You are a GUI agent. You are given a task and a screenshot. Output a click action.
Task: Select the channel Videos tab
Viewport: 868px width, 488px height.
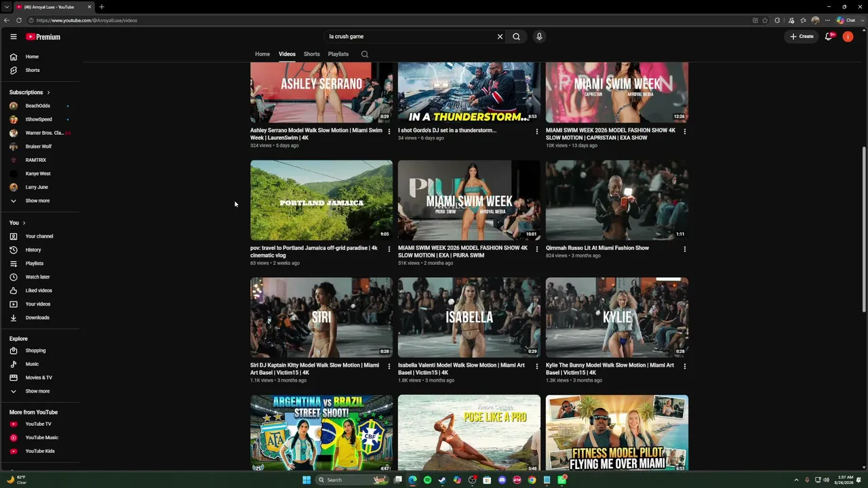tap(287, 54)
